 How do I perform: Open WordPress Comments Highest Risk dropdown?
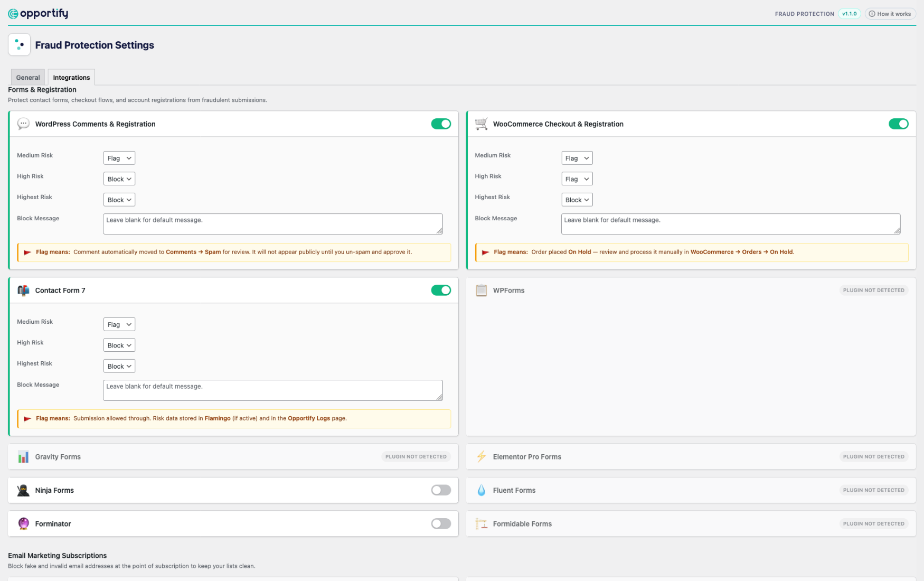point(119,200)
